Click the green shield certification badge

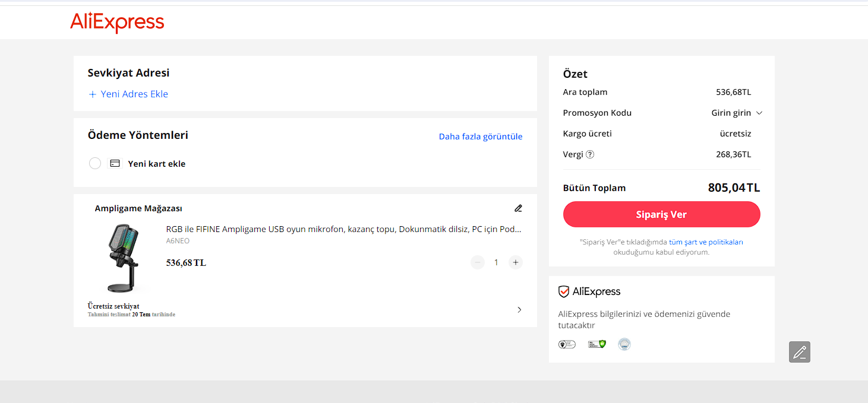pyautogui.click(x=597, y=344)
